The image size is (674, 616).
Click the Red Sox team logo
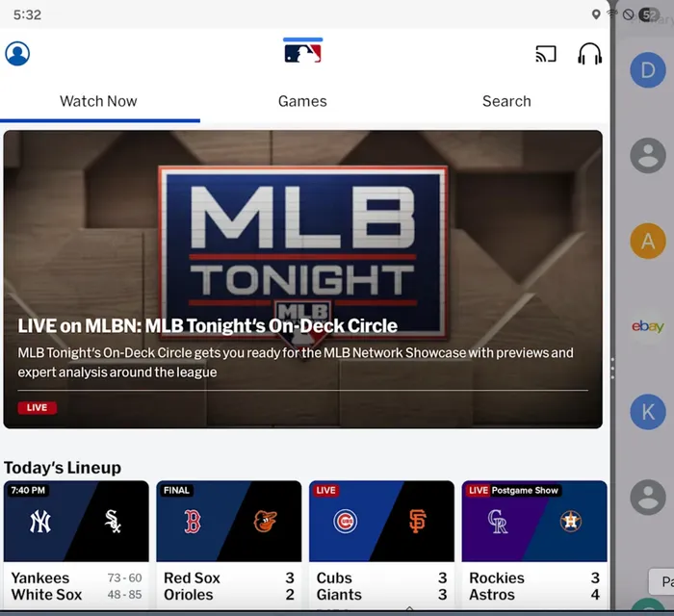(193, 522)
